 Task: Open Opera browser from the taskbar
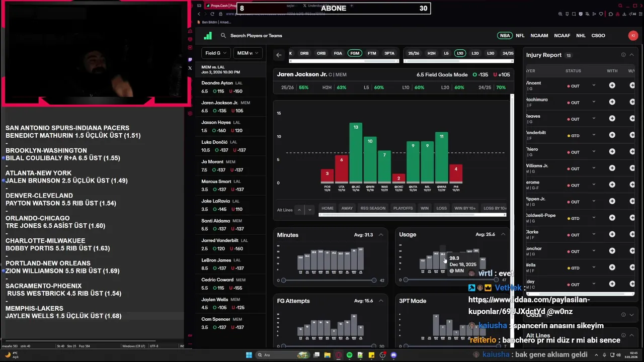(x=338, y=355)
